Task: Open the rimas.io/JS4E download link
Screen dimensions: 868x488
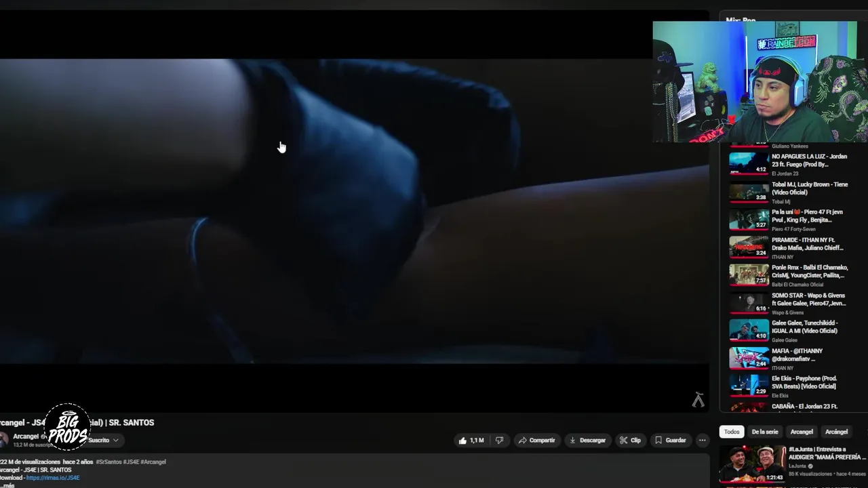Action: 53,478
